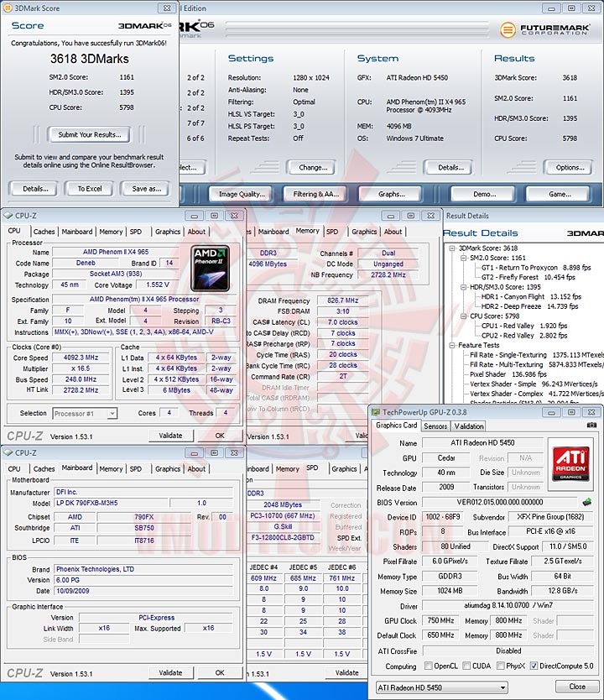Screen dimensions: 604x700
Task: Click the Manufacturer DFI Inc. field
Action: [143, 492]
